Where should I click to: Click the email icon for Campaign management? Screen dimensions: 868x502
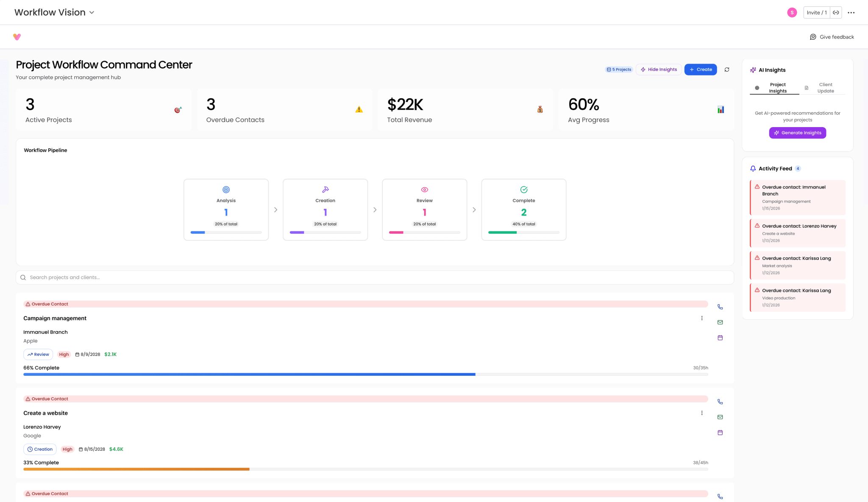pos(720,322)
